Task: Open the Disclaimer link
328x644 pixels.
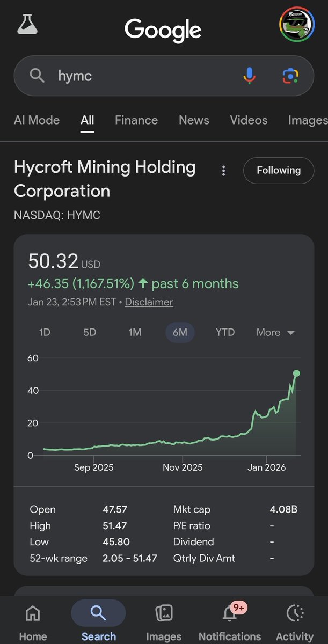Action: pyautogui.click(x=149, y=302)
